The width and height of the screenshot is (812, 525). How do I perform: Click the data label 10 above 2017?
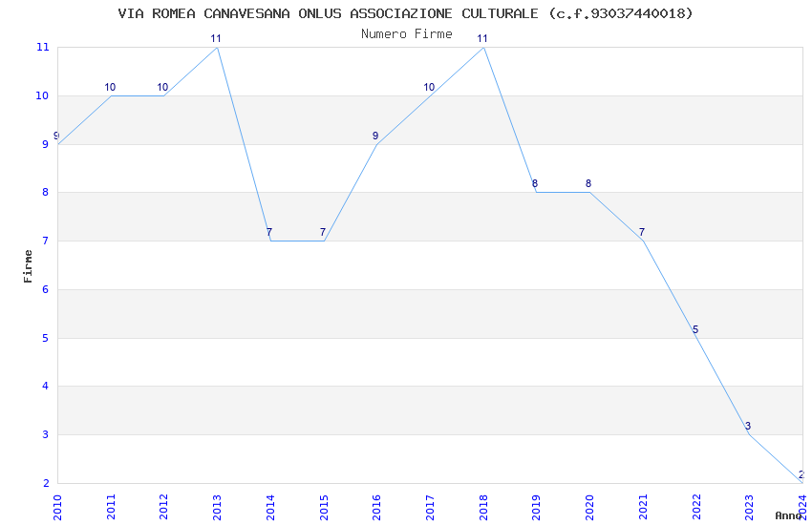[429, 87]
